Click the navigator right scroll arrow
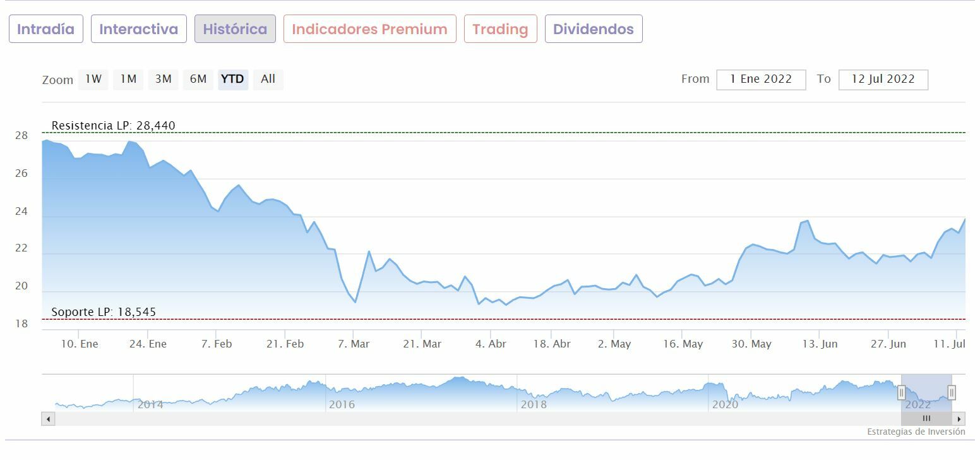This screenshot has height=460, width=980. click(959, 418)
